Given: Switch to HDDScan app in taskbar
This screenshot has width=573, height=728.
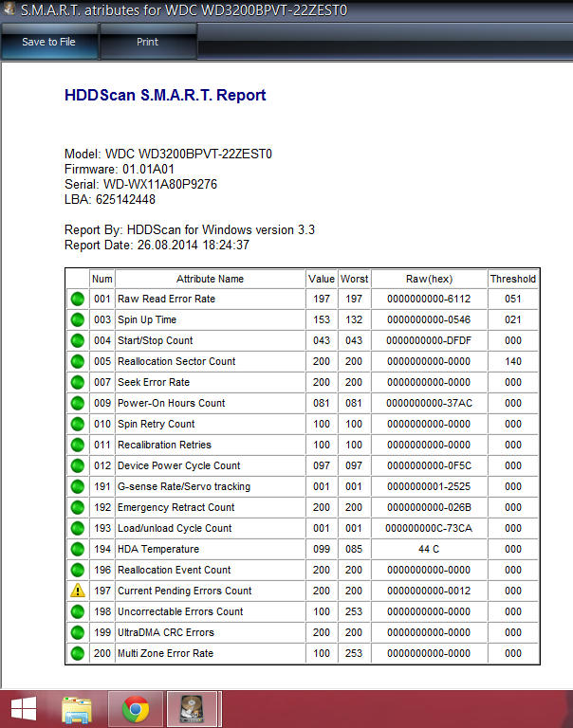Looking at the screenshot, I should pos(194,708).
